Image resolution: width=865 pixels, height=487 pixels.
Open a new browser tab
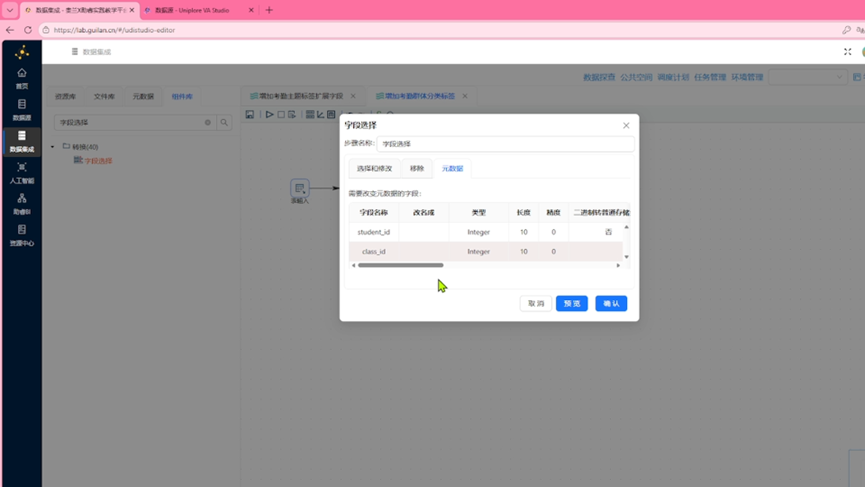click(x=269, y=10)
